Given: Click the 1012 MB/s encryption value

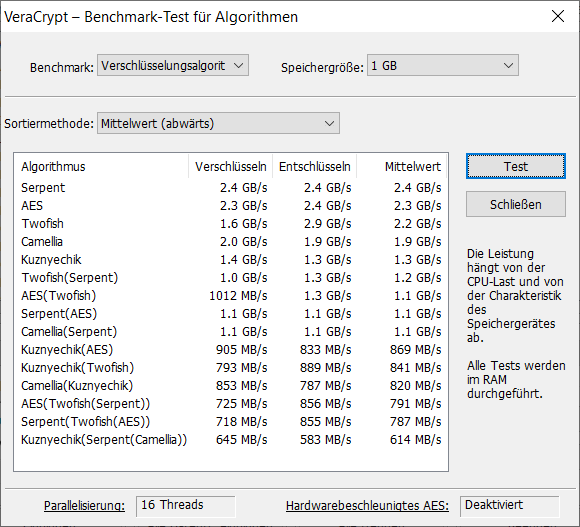Looking at the screenshot, I should 238,295.
